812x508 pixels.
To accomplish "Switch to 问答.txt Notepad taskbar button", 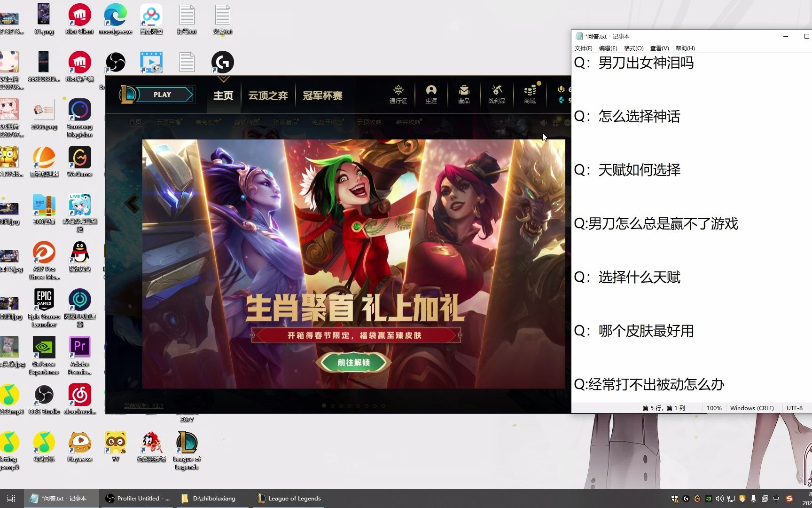I will tap(62, 498).
